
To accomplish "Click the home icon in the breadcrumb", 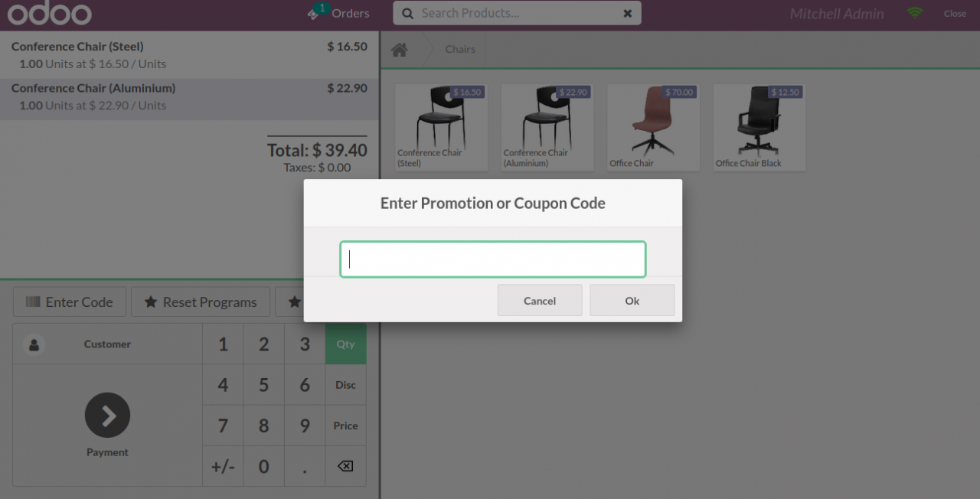I will tap(399, 50).
